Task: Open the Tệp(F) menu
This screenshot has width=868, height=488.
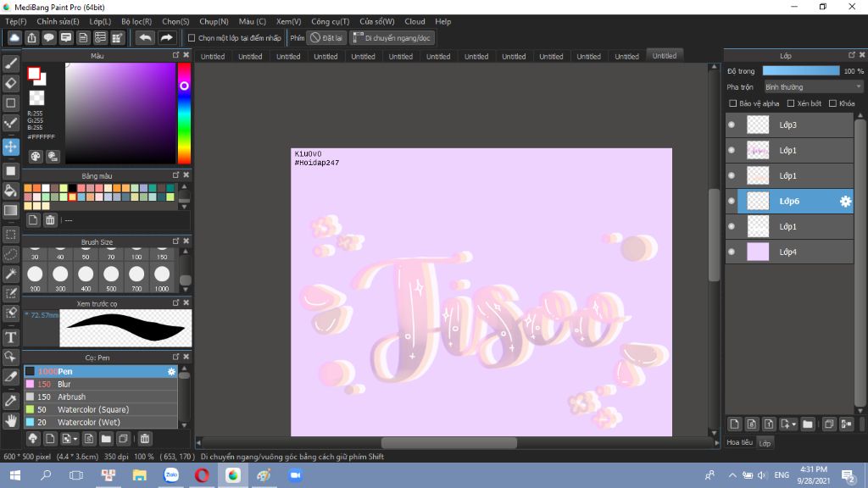Action: pyautogui.click(x=15, y=21)
